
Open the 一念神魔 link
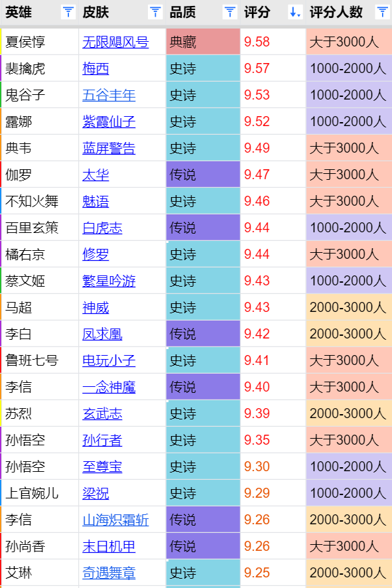pyautogui.click(x=109, y=388)
